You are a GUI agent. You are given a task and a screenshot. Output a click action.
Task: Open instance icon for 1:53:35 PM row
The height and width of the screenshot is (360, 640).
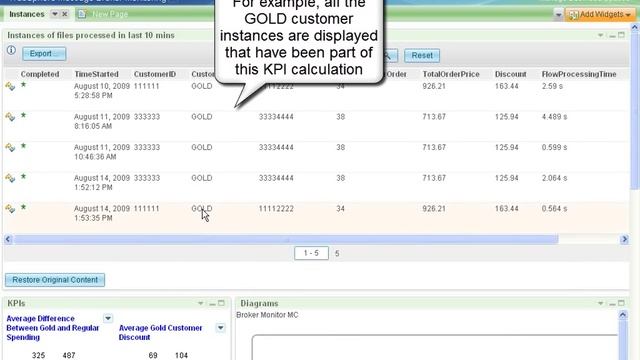(x=10, y=209)
